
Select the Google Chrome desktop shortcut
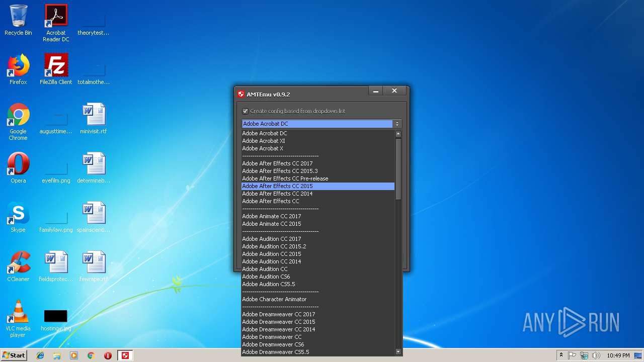pos(18,122)
